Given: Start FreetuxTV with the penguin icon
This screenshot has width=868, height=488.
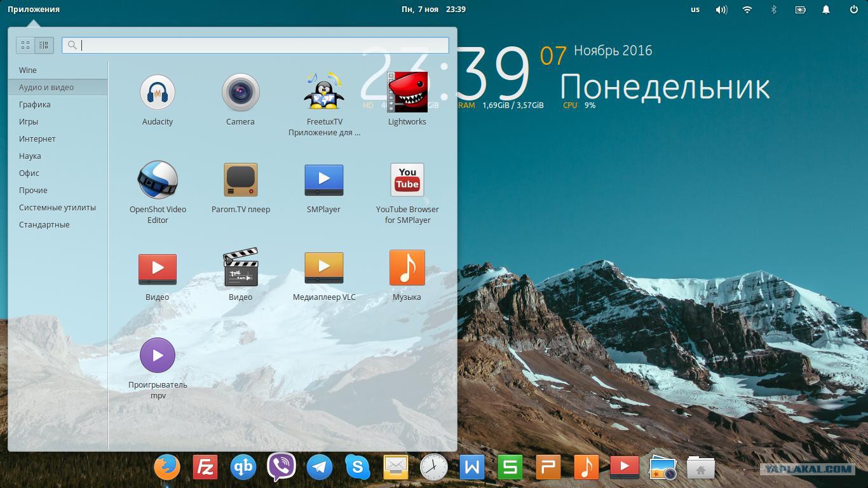Looking at the screenshot, I should pyautogui.click(x=324, y=93).
